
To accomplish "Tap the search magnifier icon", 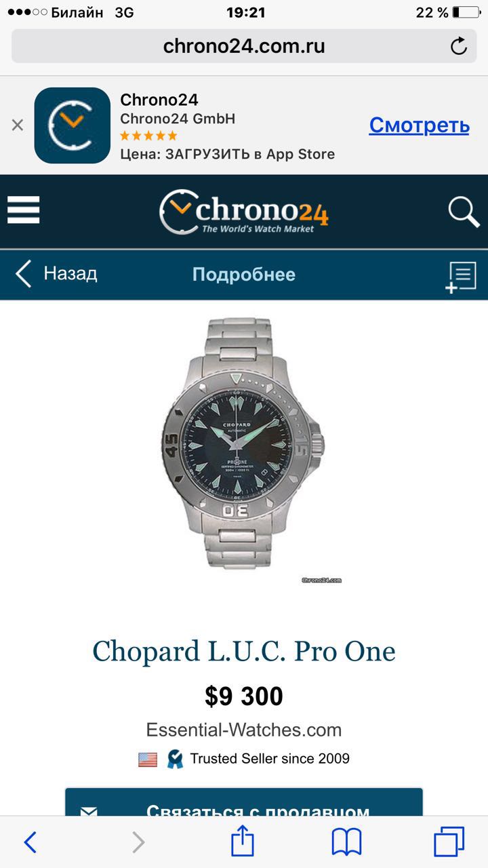I will 464,212.
